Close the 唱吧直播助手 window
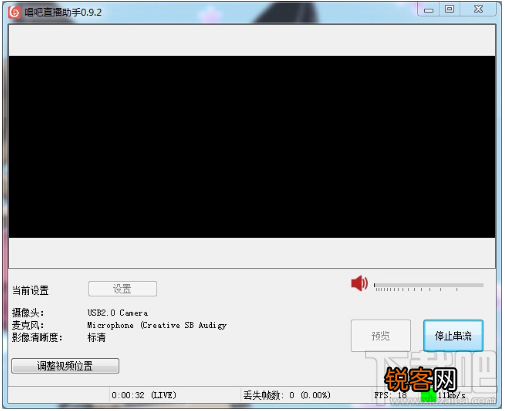 [x=478, y=9]
